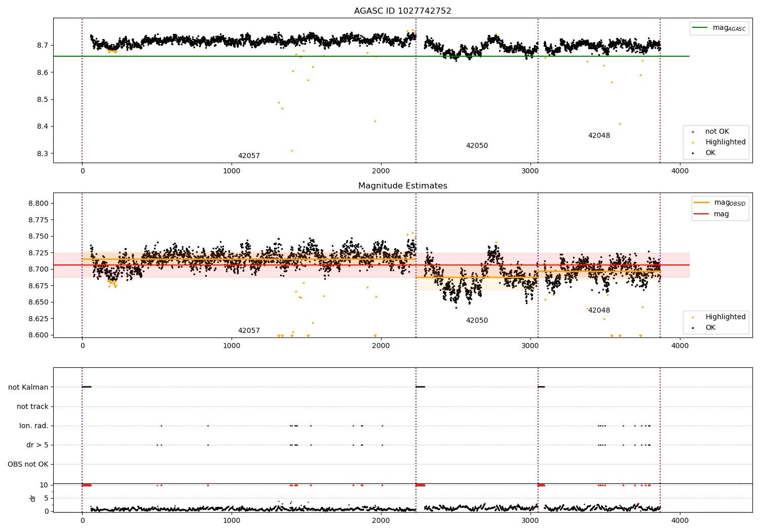Click the 42048 label in the Magnitude Estimates plot
Image resolution: width=760 pixels, height=532 pixels.
599,311
